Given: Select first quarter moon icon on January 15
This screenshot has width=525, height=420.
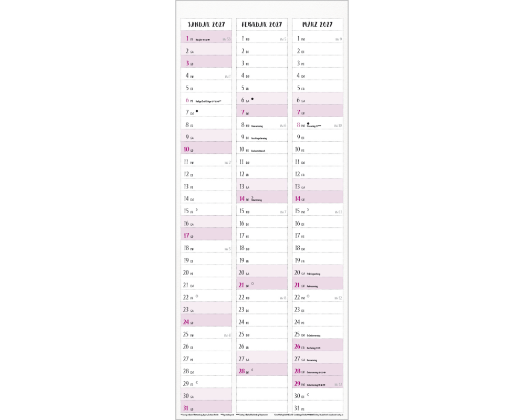Looking at the screenshot, I should [197, 209].
